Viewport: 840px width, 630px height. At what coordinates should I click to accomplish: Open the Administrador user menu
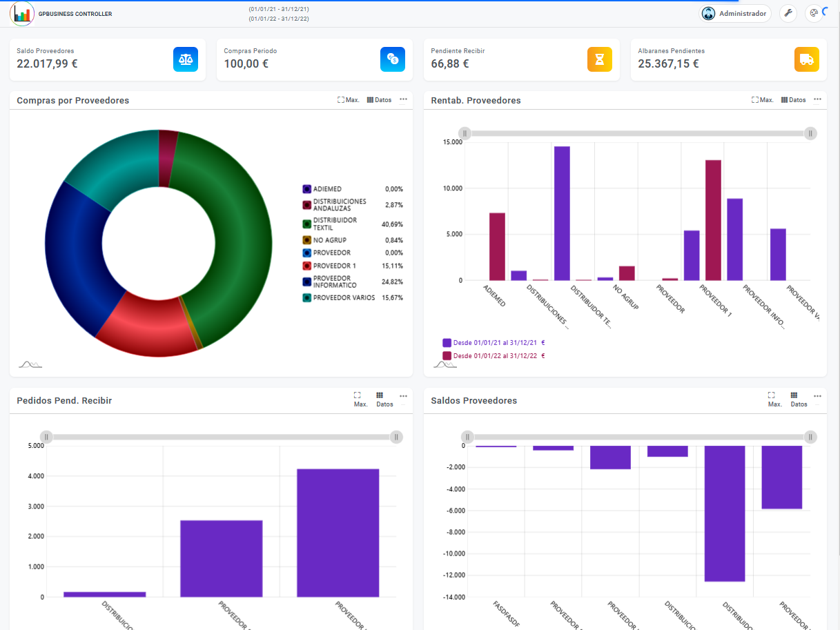click(735, 13)
